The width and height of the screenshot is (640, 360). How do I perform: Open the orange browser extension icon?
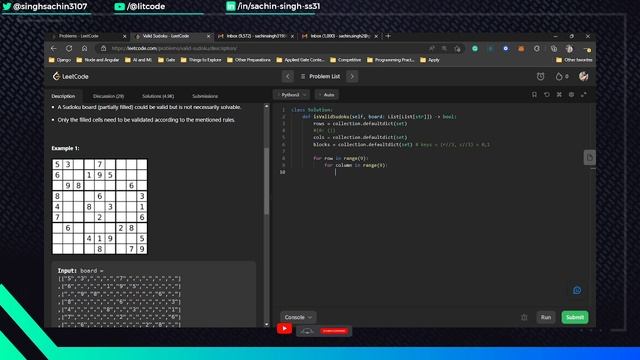tap(521, 48)
